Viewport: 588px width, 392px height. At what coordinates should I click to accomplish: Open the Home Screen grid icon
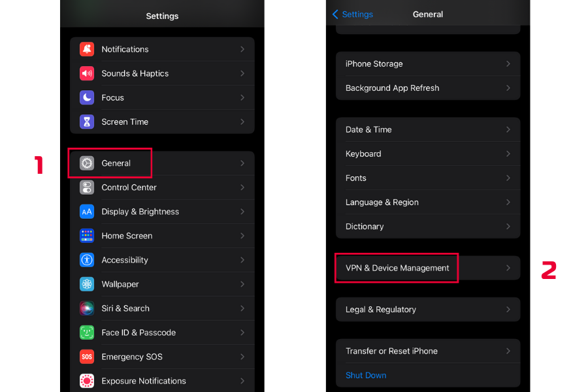[87, 236]
